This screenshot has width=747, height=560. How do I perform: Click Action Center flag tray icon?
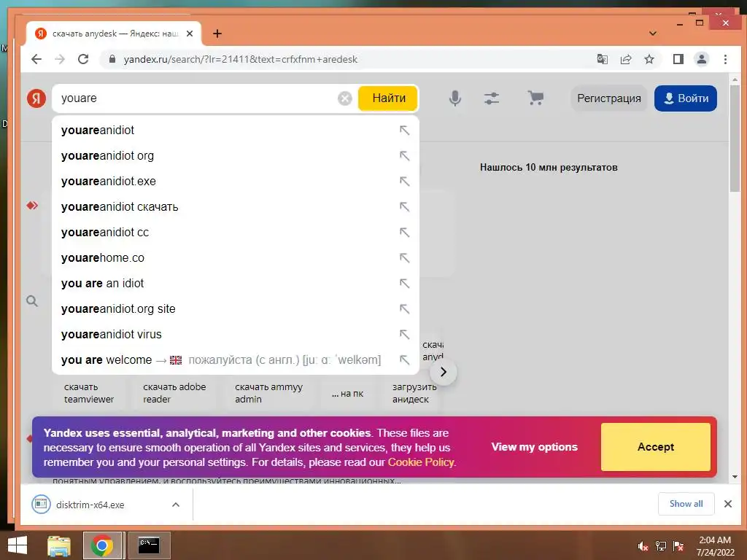coord(678,546)
